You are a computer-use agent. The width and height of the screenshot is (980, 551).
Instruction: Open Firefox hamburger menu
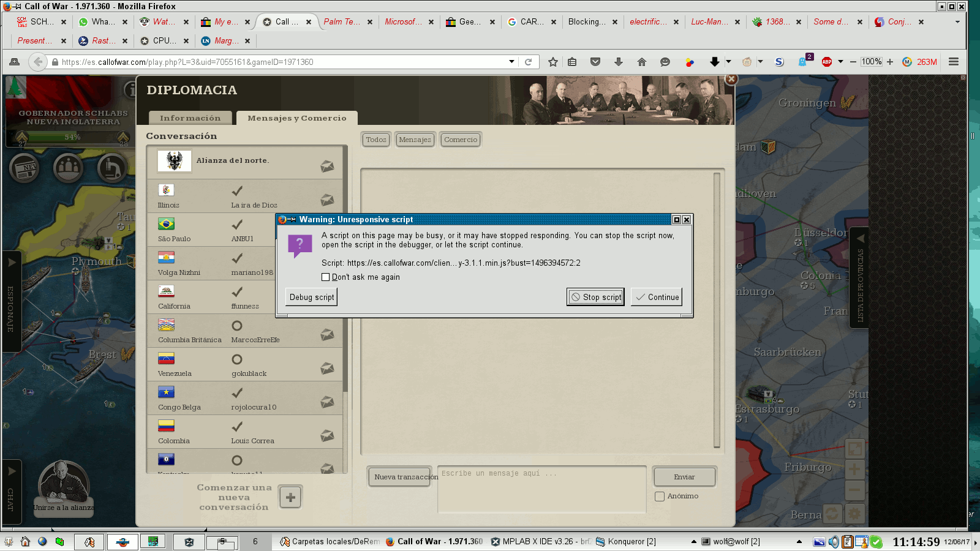954,62
